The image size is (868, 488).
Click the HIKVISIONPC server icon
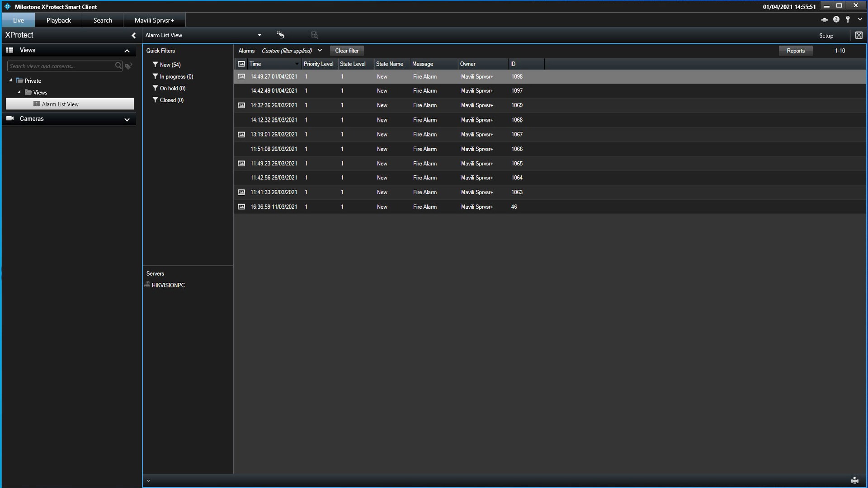tap(147, 285)
